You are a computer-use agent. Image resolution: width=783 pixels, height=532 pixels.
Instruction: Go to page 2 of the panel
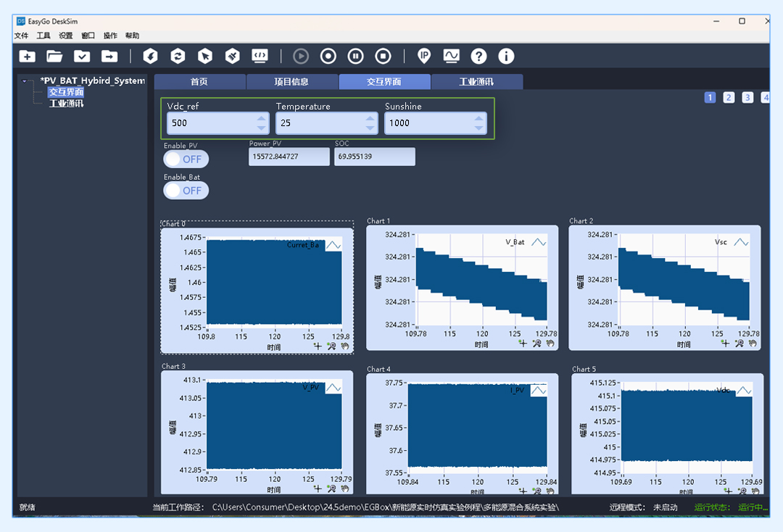point(729,97)
